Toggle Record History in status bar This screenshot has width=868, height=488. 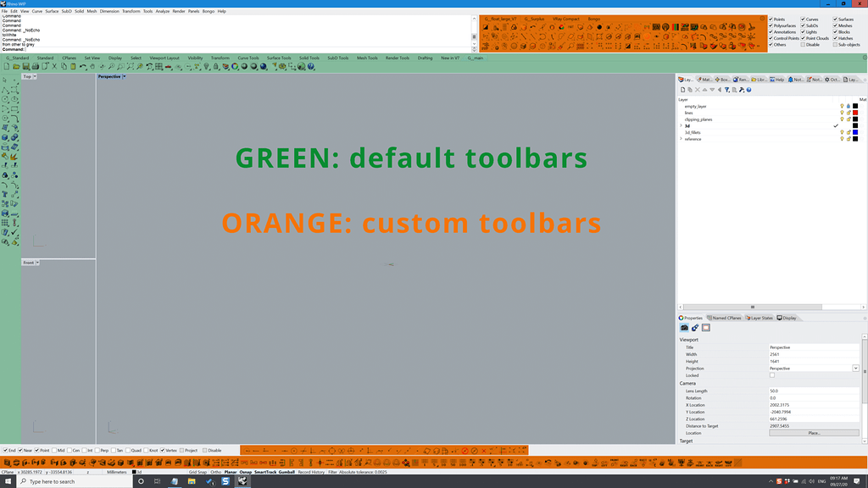click(311, 472)
